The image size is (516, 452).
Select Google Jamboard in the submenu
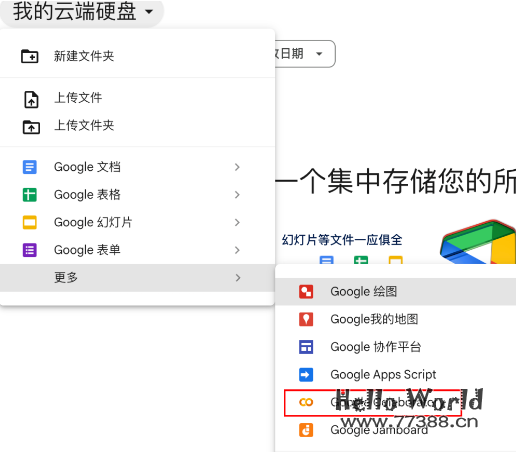pyautogui.click(x=395, y=430)
